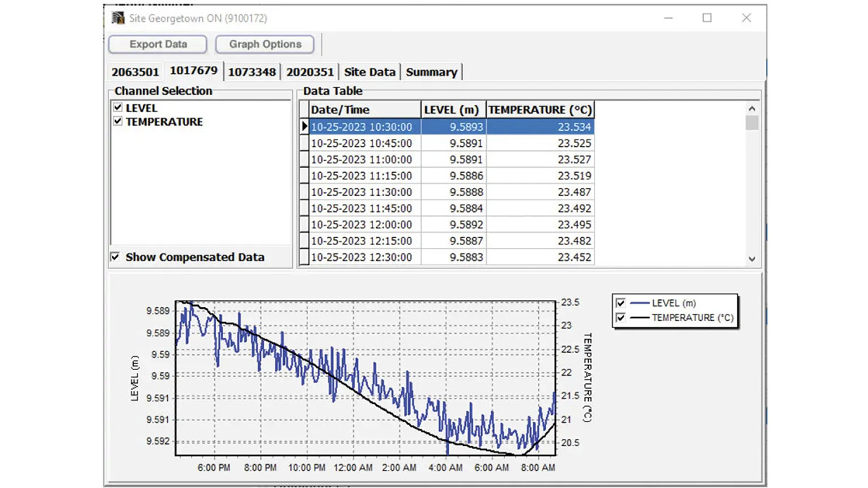Click the Date/Time column header
This screenshot has height=488, width=868.
tap(365, 110)
